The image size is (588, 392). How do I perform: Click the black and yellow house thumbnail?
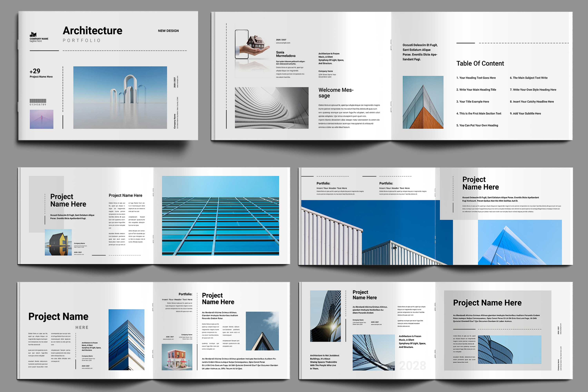[x=58, y=242]
